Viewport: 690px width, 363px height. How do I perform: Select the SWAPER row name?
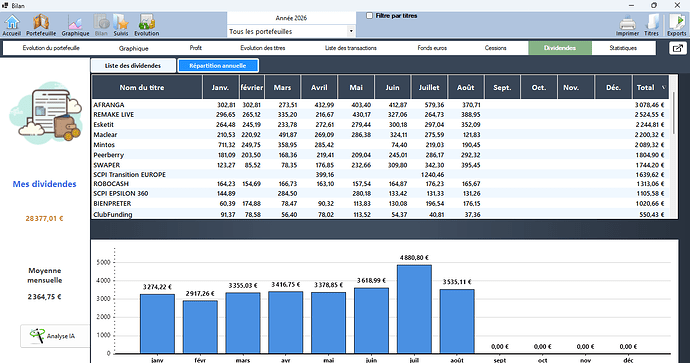click(106, 165)
